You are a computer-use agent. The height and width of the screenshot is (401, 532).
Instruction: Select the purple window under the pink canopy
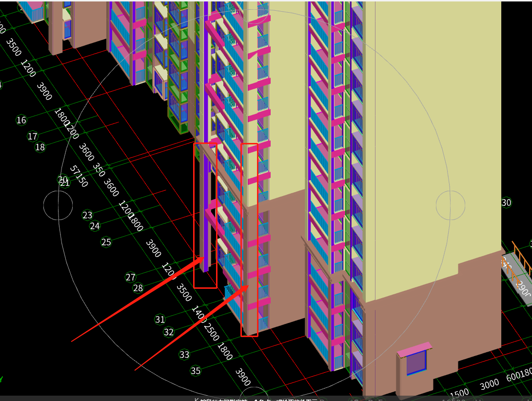tap(416, 362)
